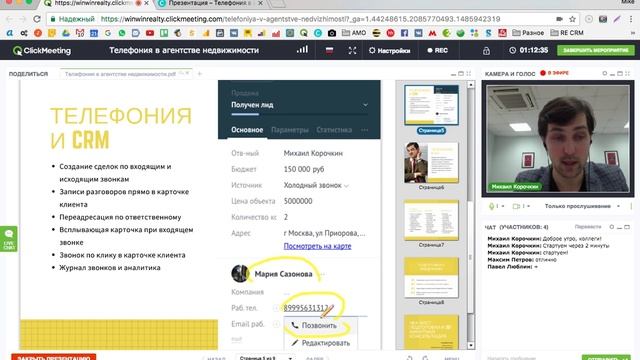Click the browser address bar URL
This screenshot has width=640, height=360.
click(x=300, y=19)
